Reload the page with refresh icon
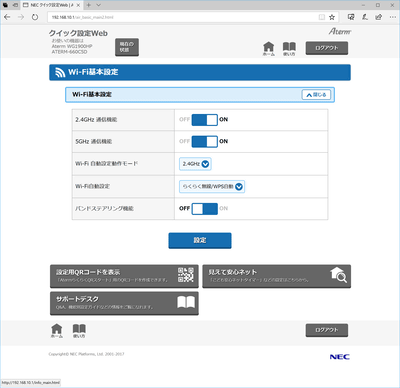Image resolution: width=400 pixels, height=388 pixels. tap(35, 17)
